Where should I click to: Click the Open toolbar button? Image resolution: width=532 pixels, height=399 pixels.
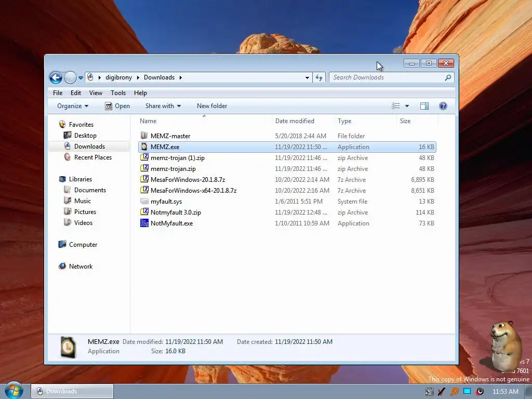point(117,106)
